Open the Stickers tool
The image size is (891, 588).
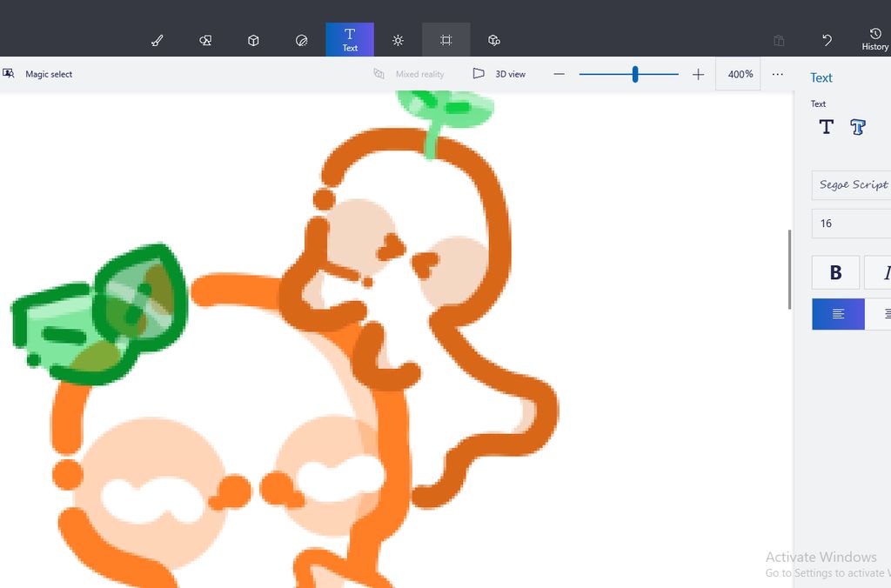[302, 40]
